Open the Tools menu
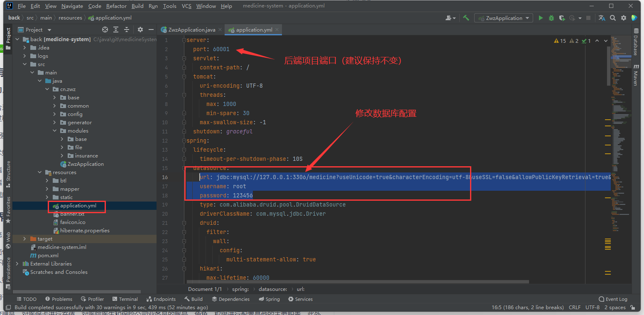 tap(169, 6)
